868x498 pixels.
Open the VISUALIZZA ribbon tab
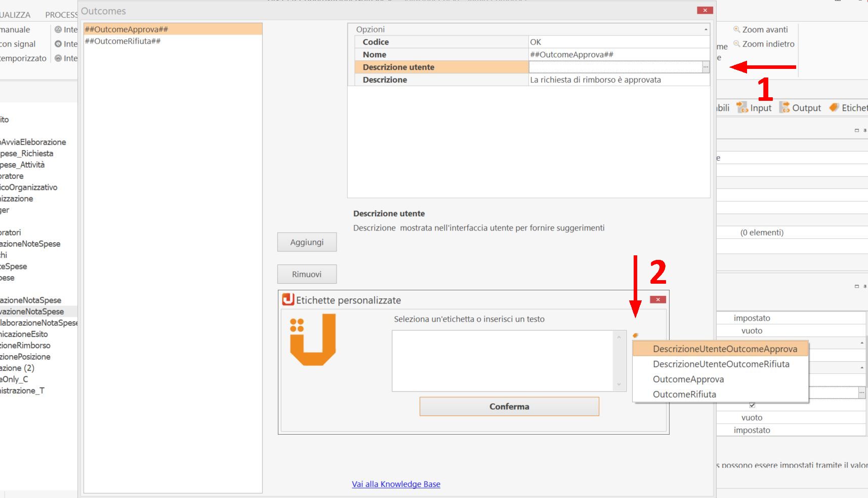15,15
